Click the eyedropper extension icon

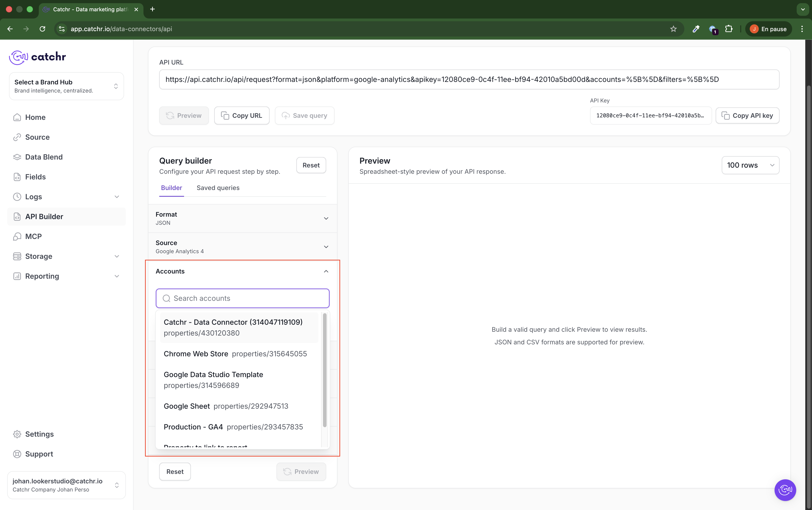click(x=696, y=29)
